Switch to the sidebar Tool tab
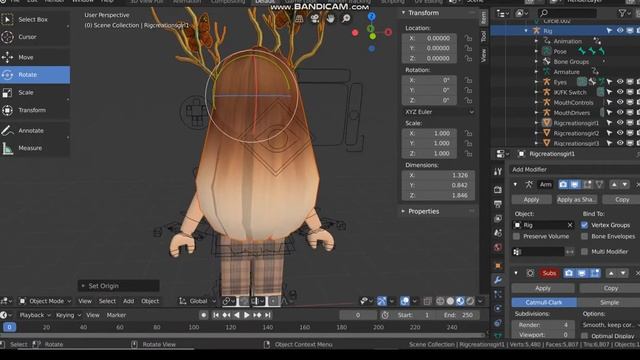640x360 pixels. (484, 37)
